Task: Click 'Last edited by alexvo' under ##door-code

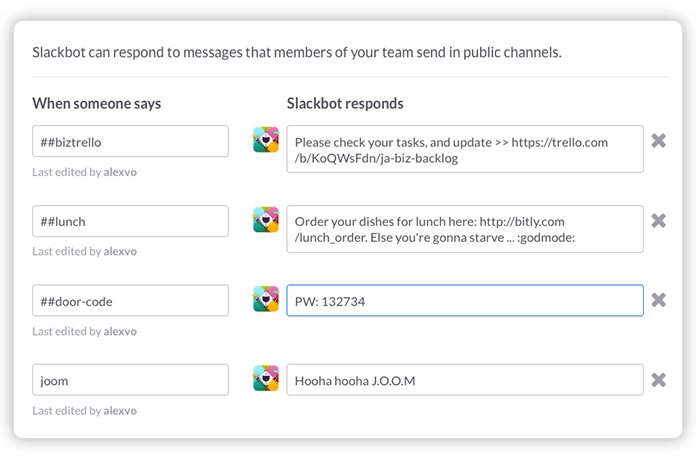Action: [x=84, y=332]
